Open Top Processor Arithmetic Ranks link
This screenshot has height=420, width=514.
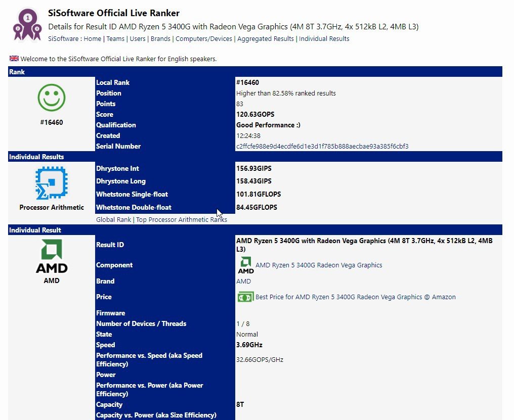pos(181,219)
